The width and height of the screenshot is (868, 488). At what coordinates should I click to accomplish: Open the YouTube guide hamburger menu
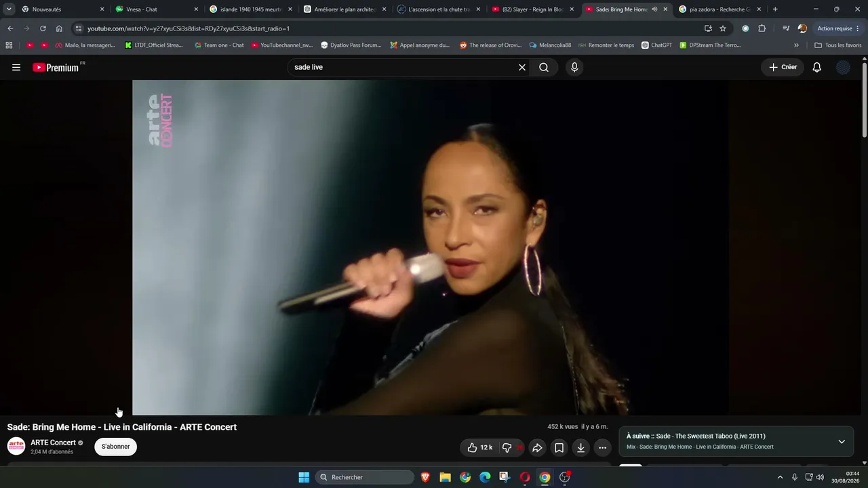16,67
